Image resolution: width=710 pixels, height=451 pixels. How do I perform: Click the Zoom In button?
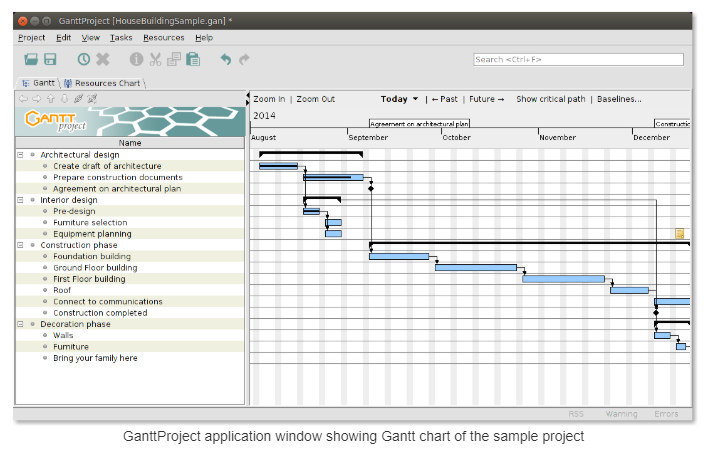(x=269, y=99)
